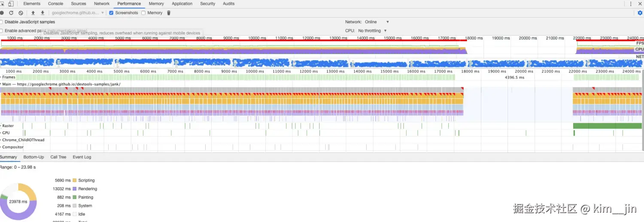Switch to the Security tab
Viewport: 644px width, 222px height.
click(208, 4)
